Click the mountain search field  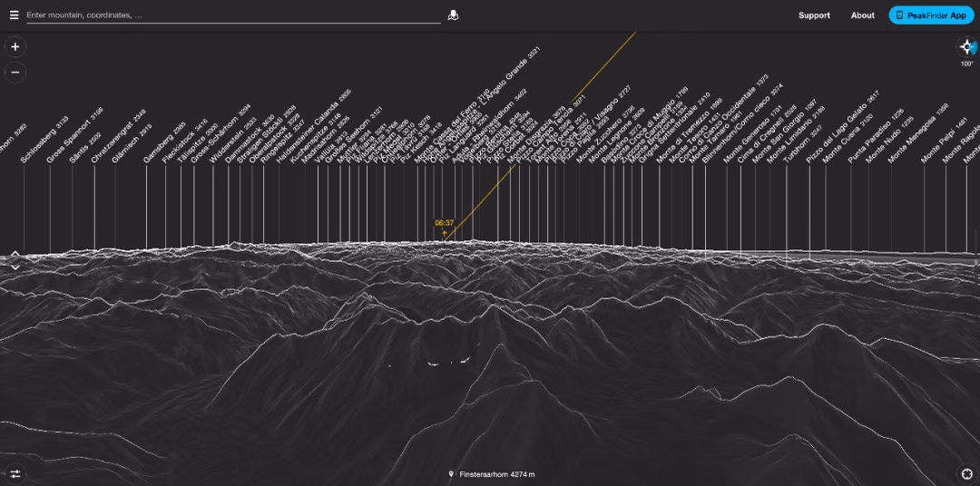(x=233, y=15)
